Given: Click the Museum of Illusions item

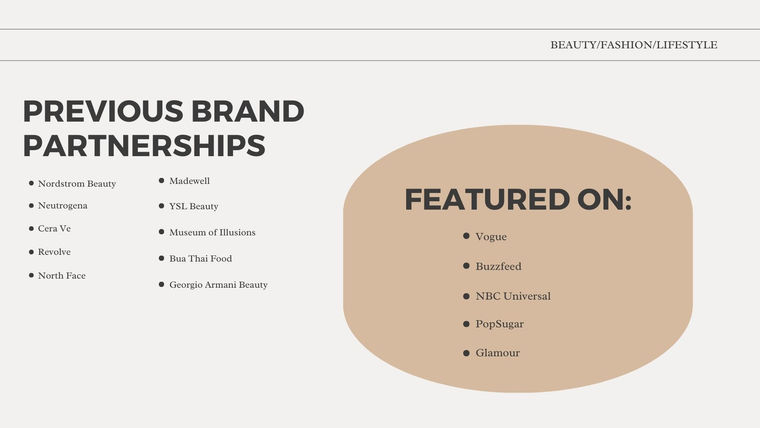Looking at the screenshot, I should (212, 232).
